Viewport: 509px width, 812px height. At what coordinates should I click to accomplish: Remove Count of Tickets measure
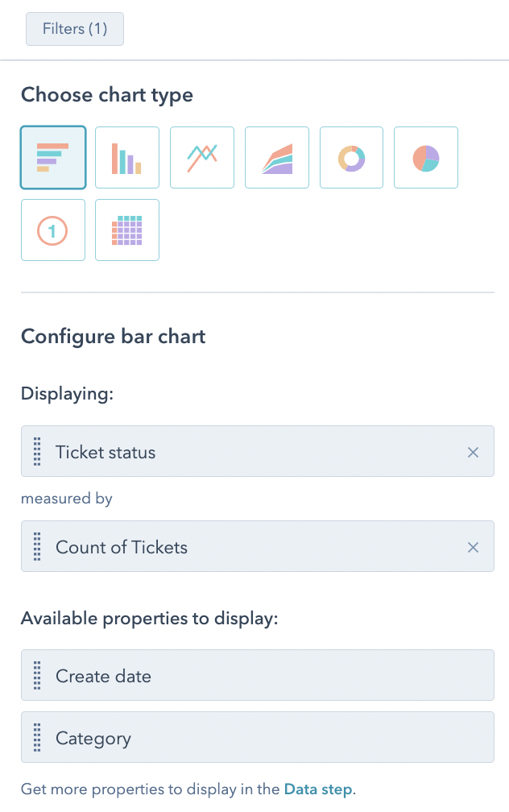(474, 547)
